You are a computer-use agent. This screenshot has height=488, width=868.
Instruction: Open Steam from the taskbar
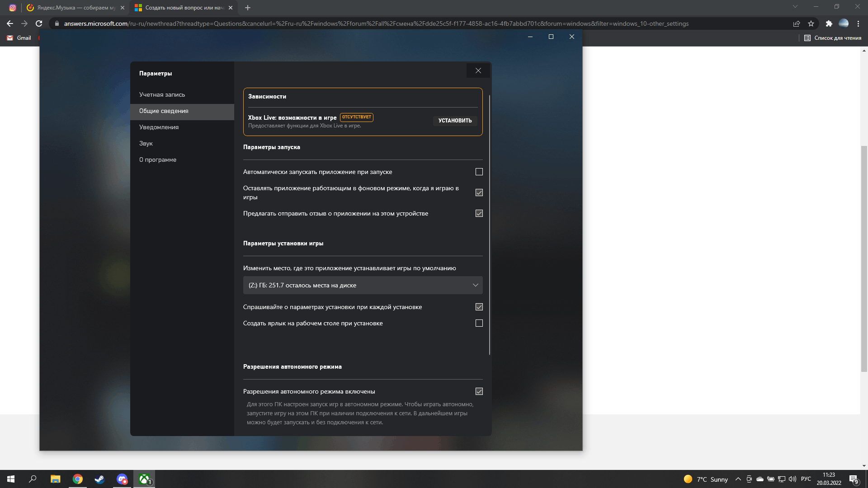coord(99,479)
